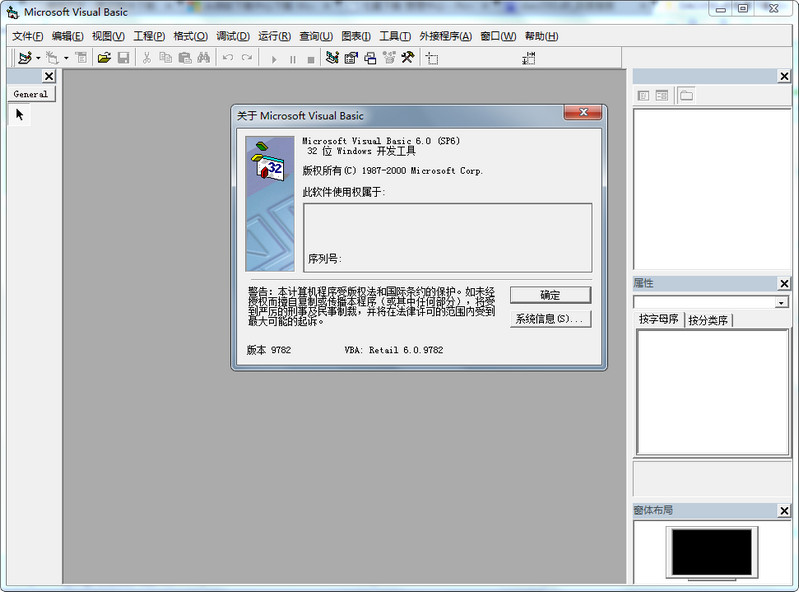Click the size dimensions icon on toolbar
The width and height of the screenshot is (799, 592).
tap(528, 59)
